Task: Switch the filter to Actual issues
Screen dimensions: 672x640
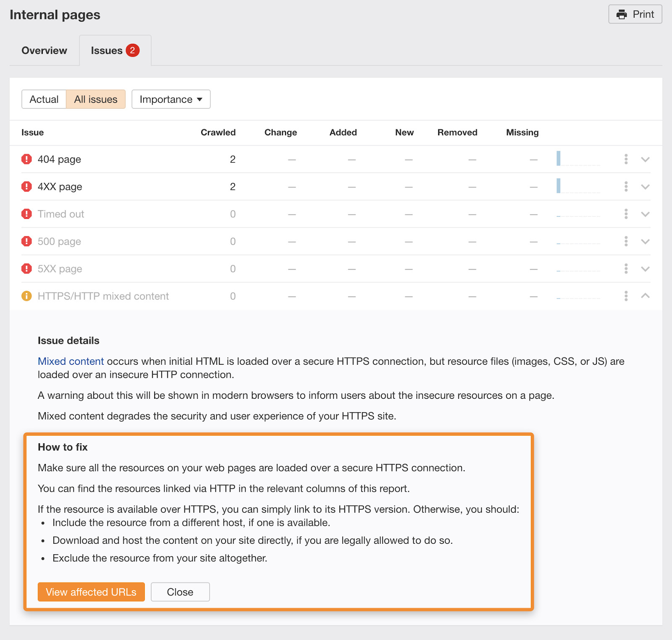Action: (44, 99)
